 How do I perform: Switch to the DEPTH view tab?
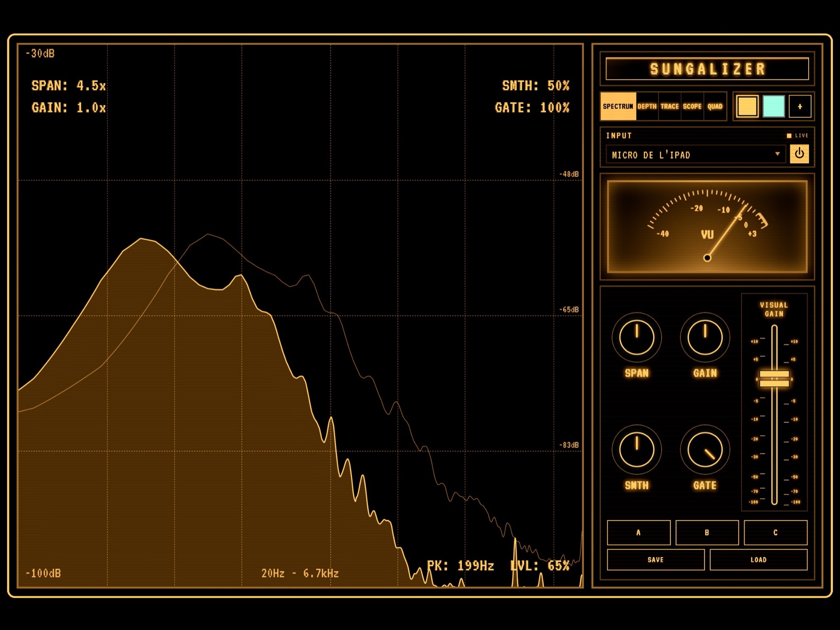tap(647, 106)
